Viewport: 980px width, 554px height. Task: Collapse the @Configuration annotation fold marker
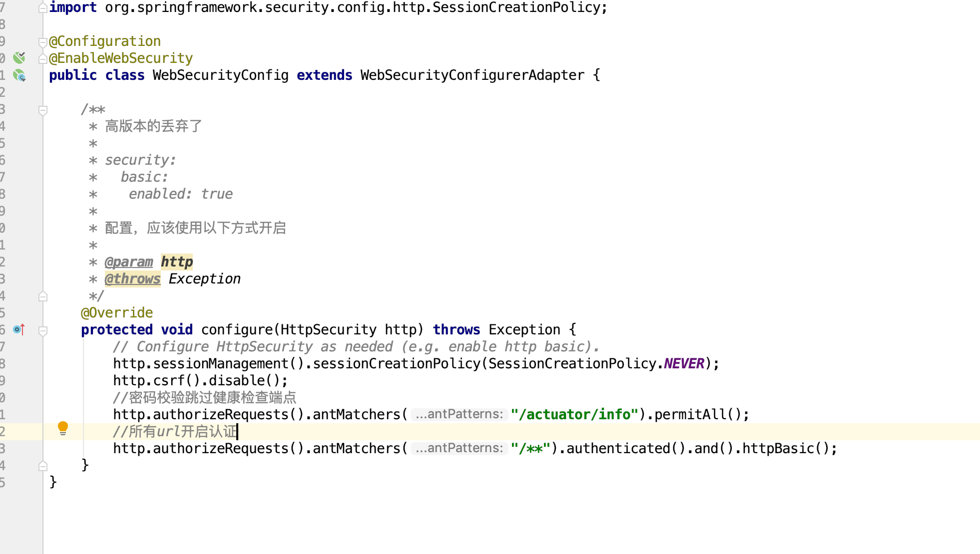43,42
